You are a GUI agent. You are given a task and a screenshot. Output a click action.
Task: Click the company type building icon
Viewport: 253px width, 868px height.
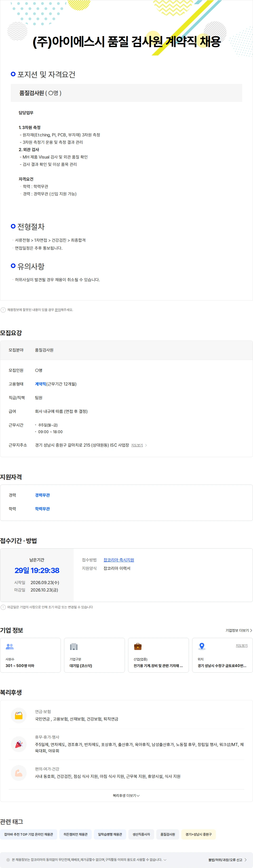pyautogui.click(x=74, y=647)
